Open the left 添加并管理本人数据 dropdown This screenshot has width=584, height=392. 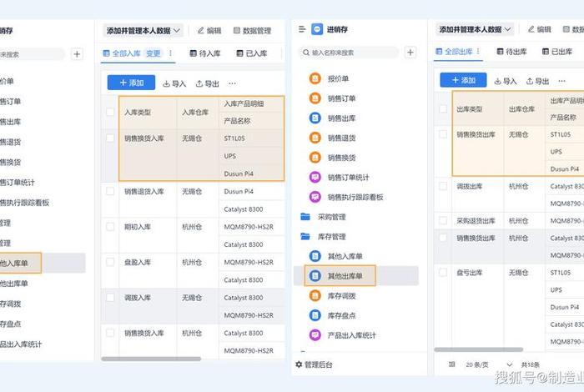pyautogui.click(x=143, y=31)
